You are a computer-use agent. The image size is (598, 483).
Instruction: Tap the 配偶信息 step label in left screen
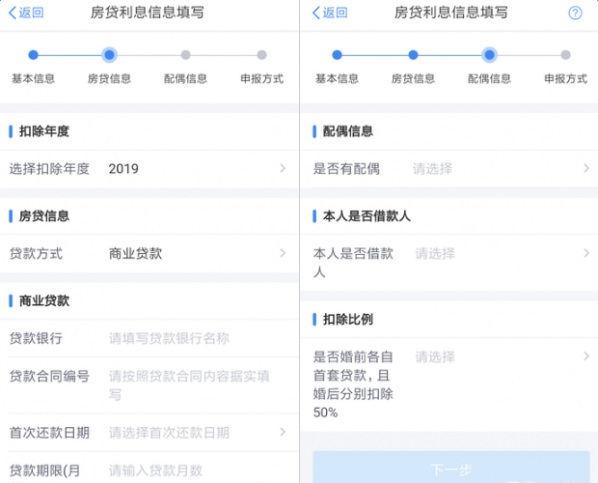[x=186, y=79]
